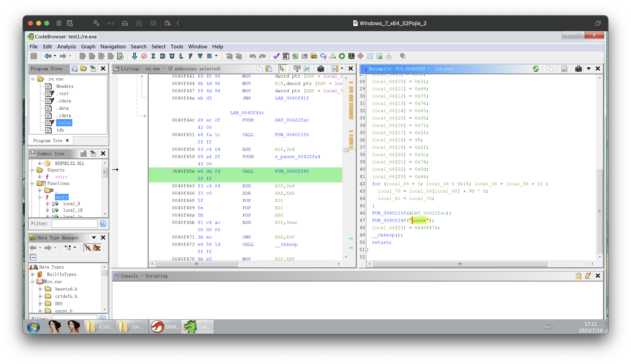Click the Re-decompile refresh icon

click(536, 68)
